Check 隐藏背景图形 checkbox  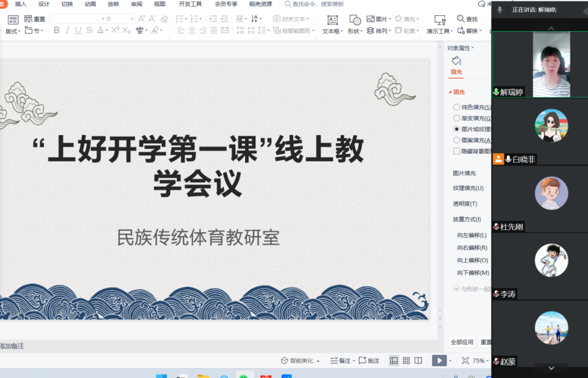coord(456,151)
